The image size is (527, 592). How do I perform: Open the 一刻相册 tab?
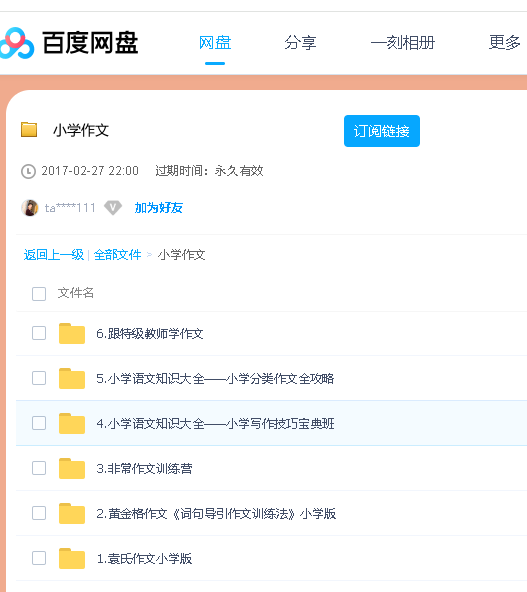(x=403, y=43)
